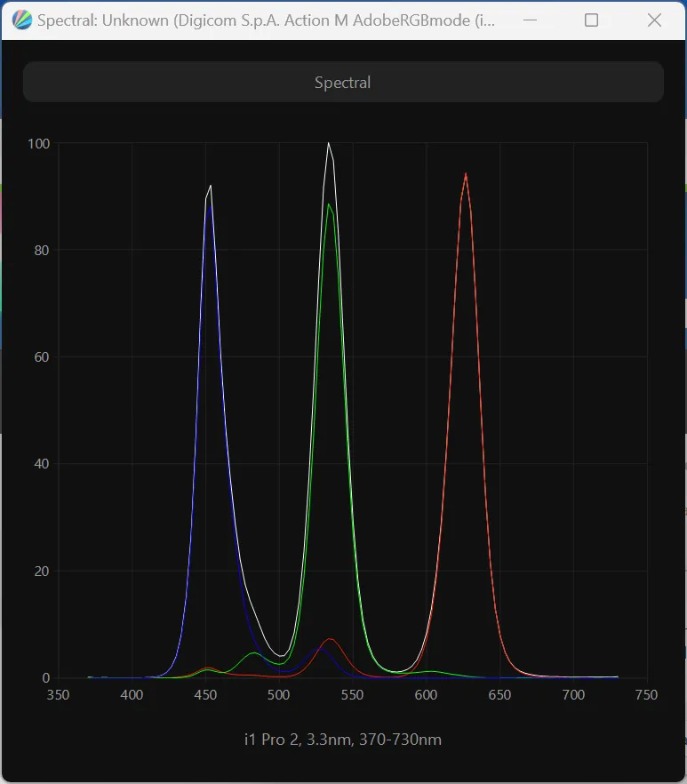This screenshot has width=687, height=784.
Task: Click the red curve peak near 625nm
Action: 466,175
